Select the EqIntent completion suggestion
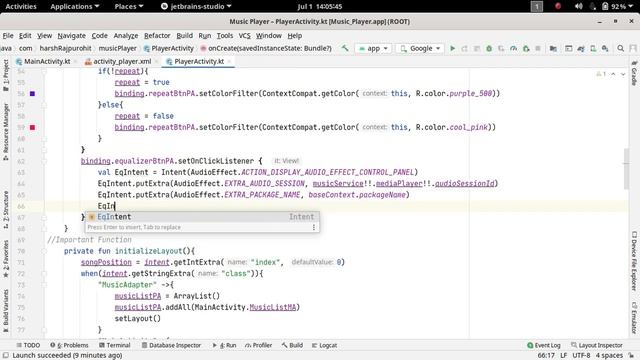The width and height of the screenshot is (640, 360). click(x=202, y=217)
